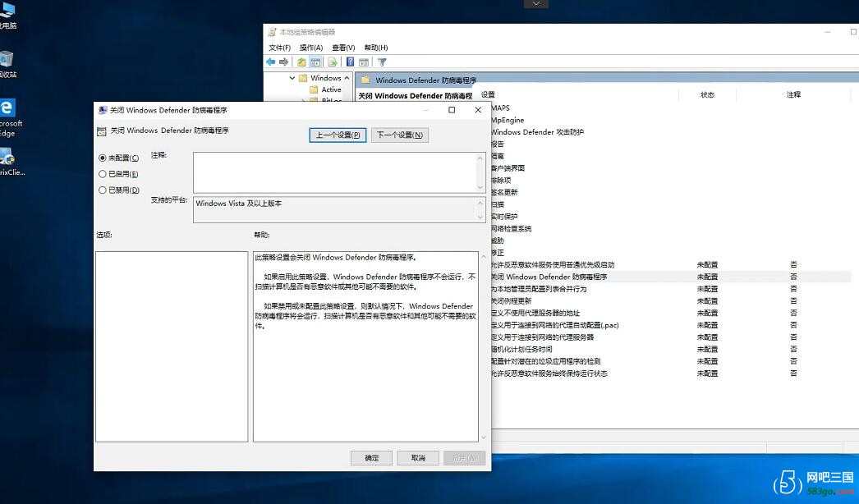The image size is (859, 504).
Task: Open the 文件(F) menu
Action: click(279, 48)
